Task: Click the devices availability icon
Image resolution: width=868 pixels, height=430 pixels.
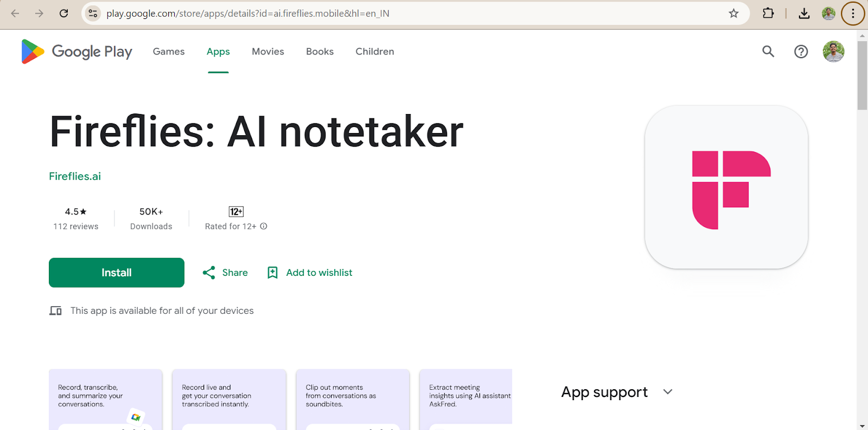Action: click(55, 311)
